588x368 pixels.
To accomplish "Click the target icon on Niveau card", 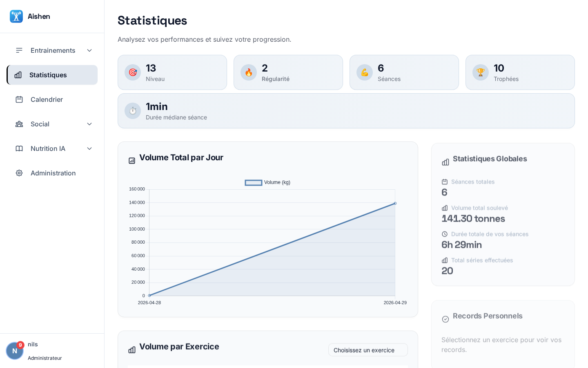I will [133, 72].
